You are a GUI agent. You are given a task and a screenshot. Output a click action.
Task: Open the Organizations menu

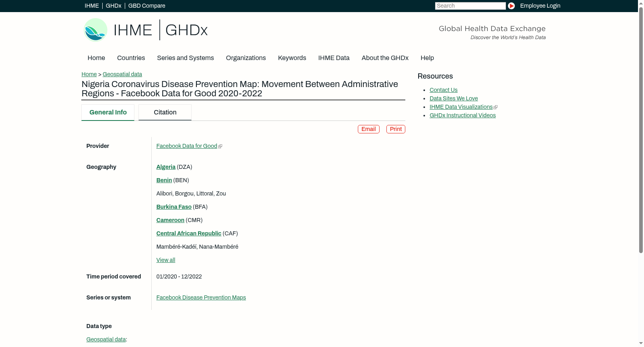tap(246, 58)
